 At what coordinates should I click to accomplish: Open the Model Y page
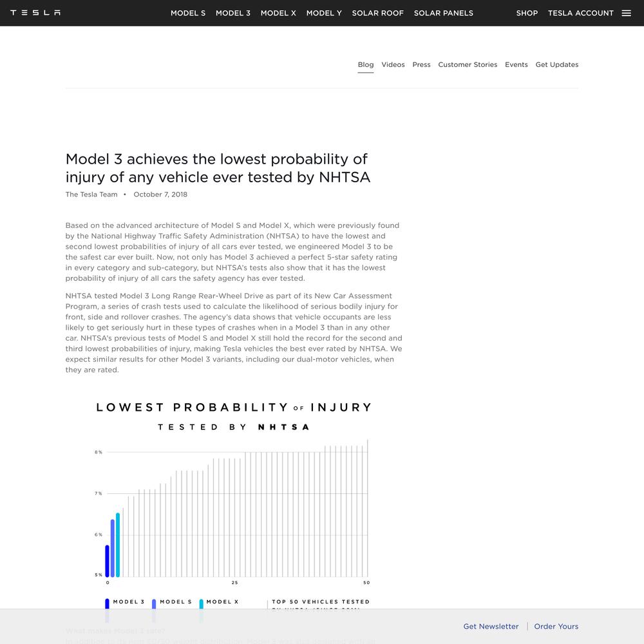(x=324, y=13)
